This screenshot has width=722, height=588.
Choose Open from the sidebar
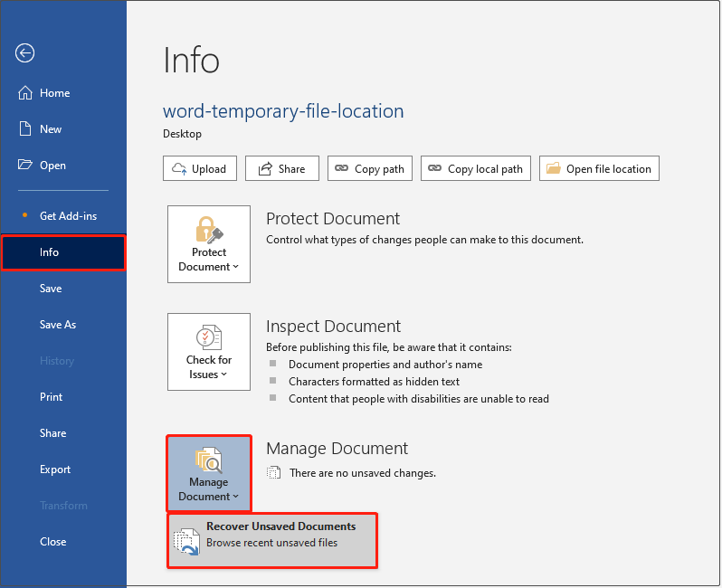[63, 166]
